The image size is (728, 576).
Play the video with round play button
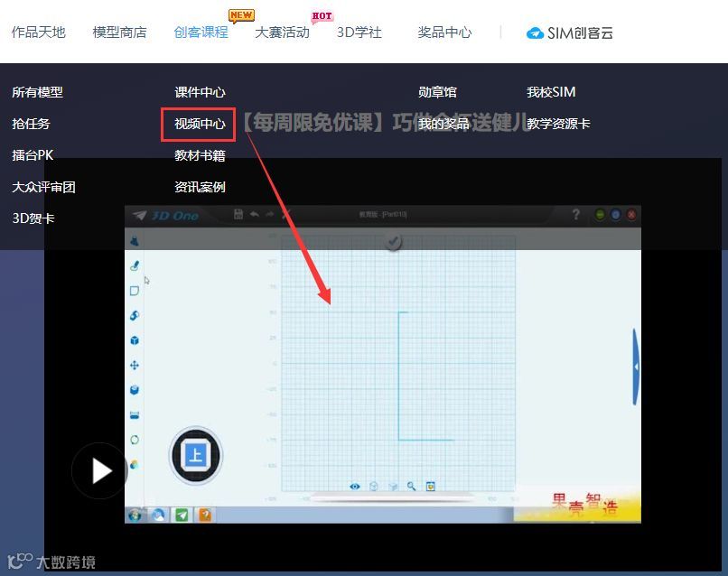tap(100, 470)
